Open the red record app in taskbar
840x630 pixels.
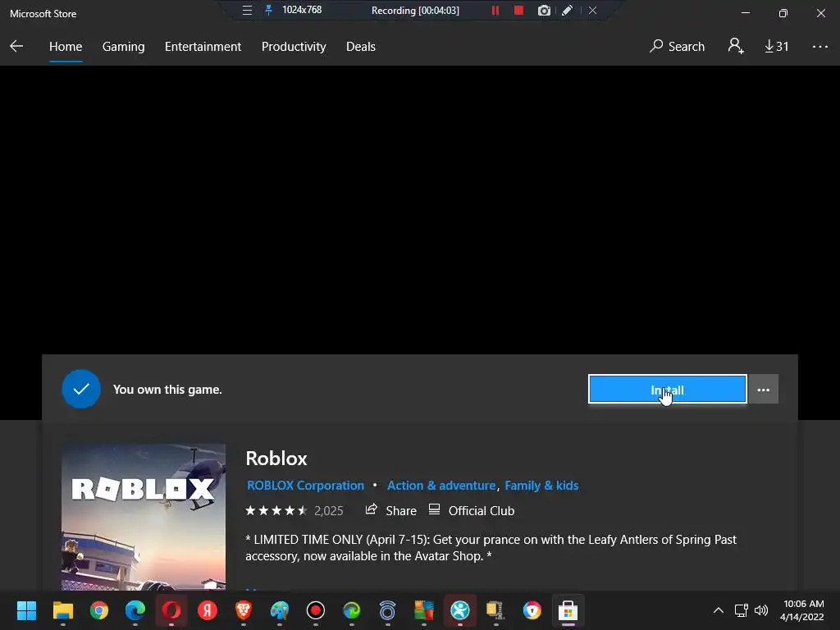(x=316, y=610)
